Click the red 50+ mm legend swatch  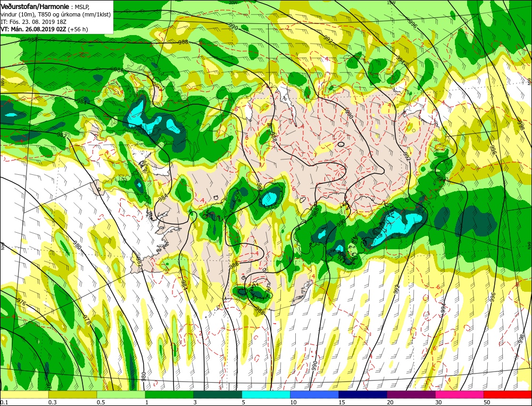[508, 394]
